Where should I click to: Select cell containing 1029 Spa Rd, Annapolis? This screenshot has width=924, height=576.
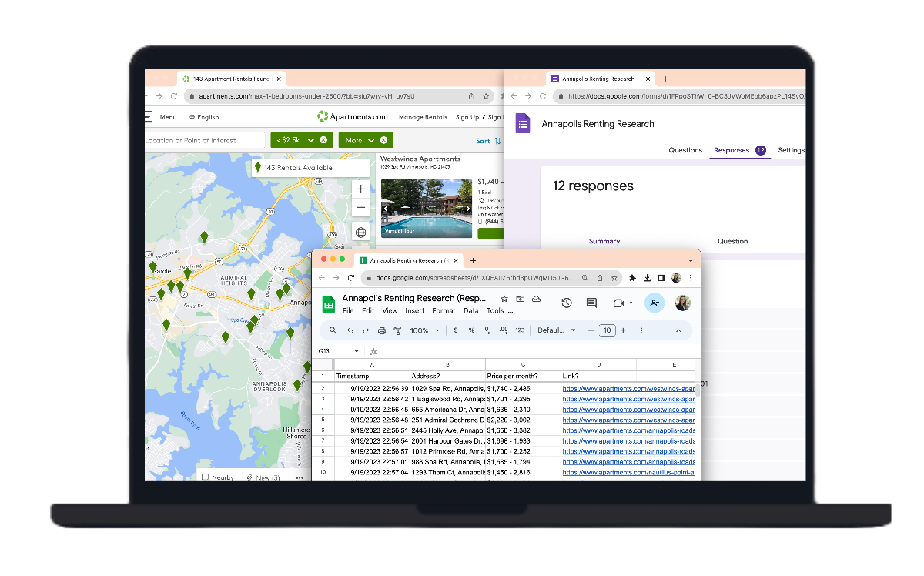[447, 389]
